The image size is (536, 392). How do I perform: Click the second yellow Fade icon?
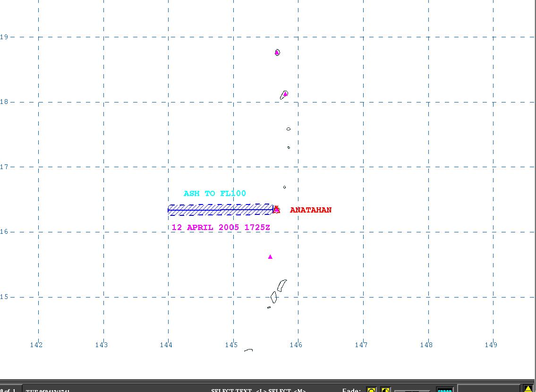[385, 390]
